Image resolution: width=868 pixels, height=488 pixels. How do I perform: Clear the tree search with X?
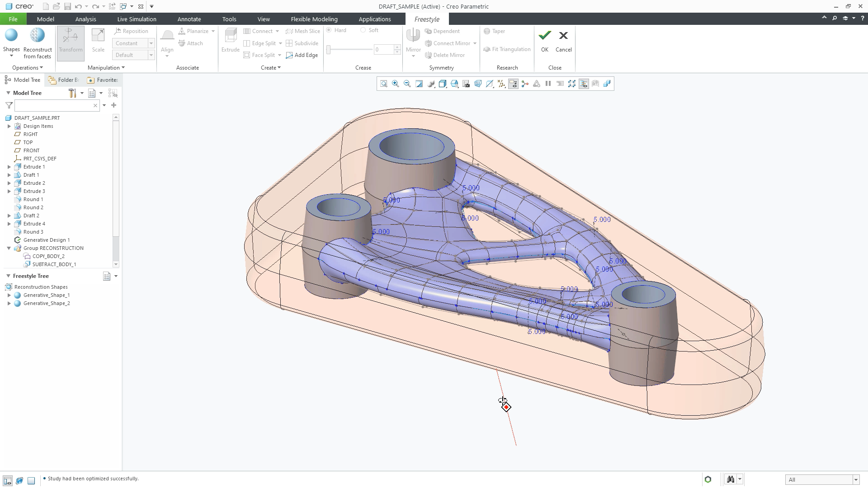(95, 105)
